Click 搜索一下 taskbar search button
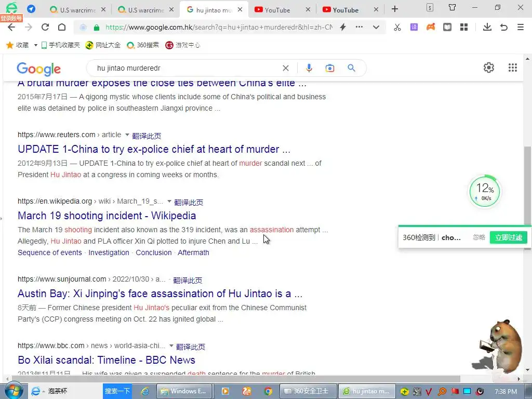This screenshot has width=532, height=399. click(x=117, y=391)
